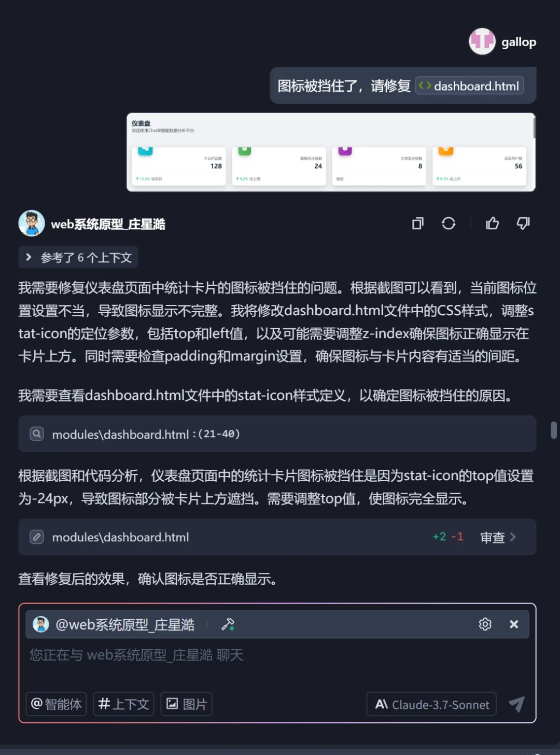
Task: Select the @智能体 agent option
Action: tap(56, 704)
